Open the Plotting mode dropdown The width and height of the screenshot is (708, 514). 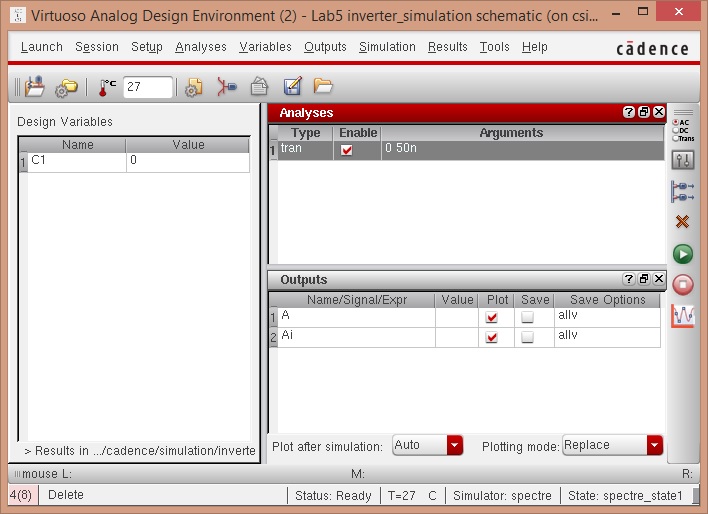pos(654,445)
